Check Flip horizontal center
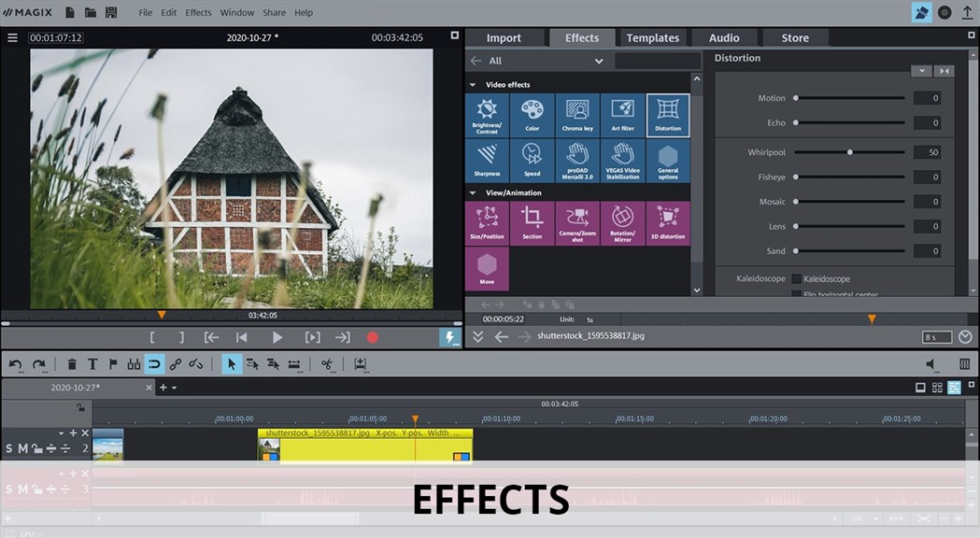This screenshot has width=980, height=538. click(x=797, y=294)
